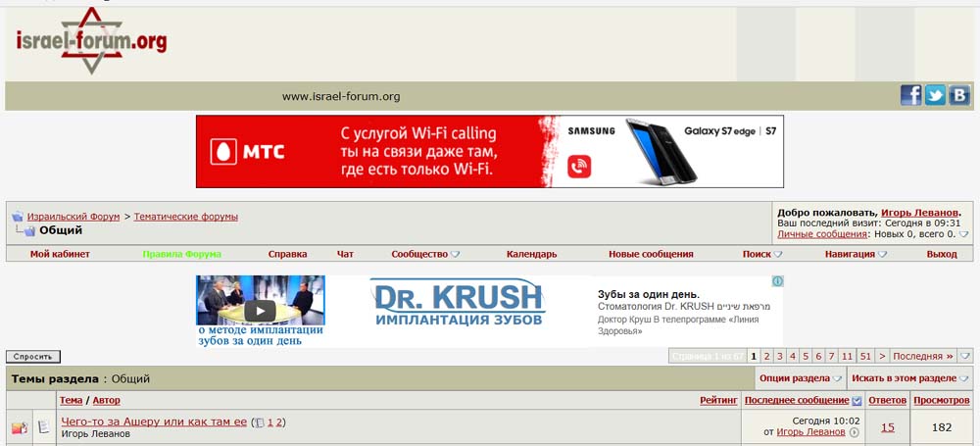Follow the Тематические форумы breadcrumb link
980x446 pixels.
pos(185,217)
